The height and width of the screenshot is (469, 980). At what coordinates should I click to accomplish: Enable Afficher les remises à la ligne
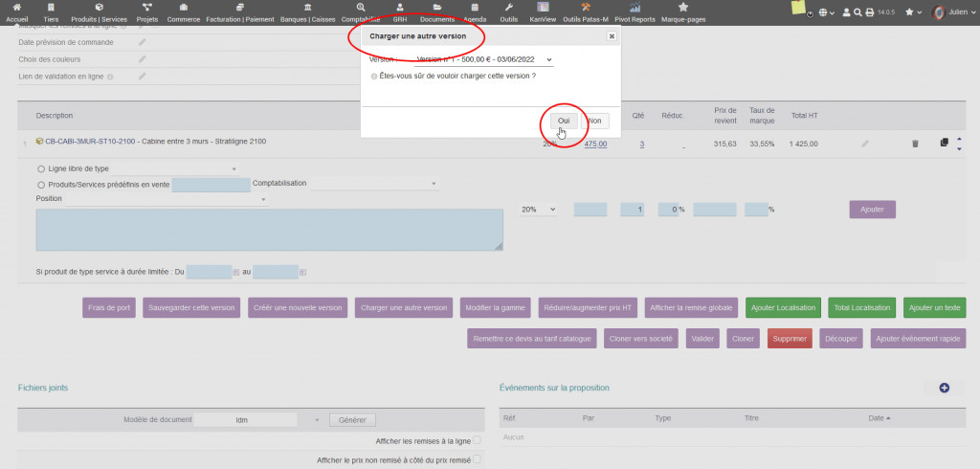tap(477, 440)
